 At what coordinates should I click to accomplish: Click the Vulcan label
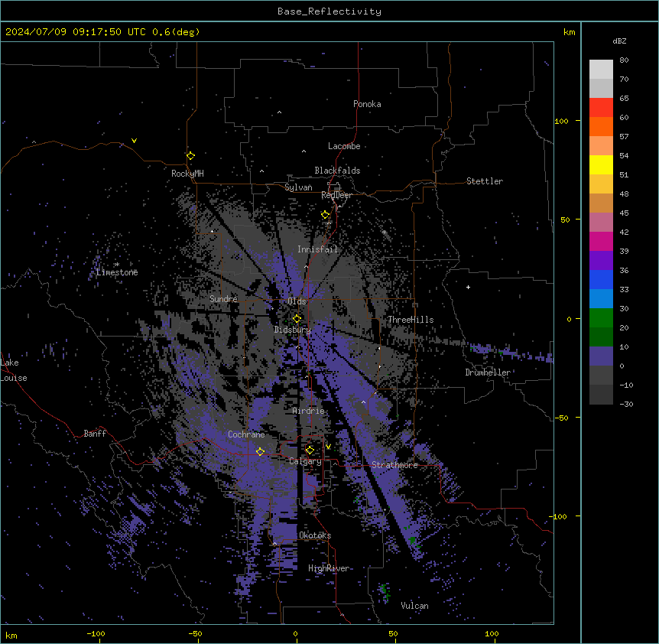(x=414, y=606)
